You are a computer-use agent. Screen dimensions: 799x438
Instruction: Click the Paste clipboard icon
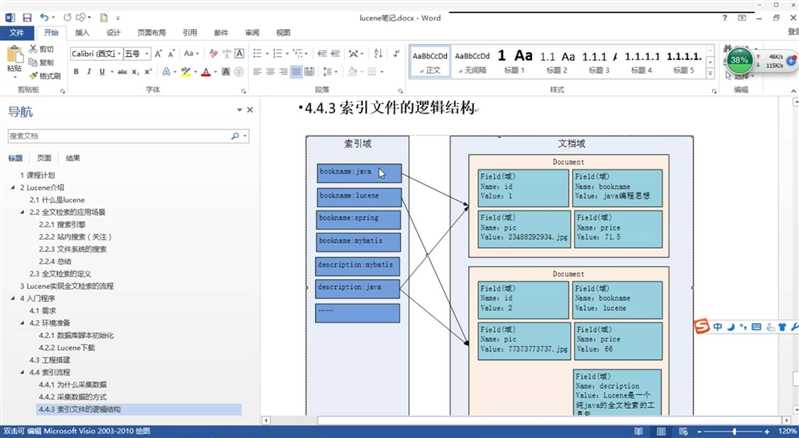(x=14, y=55)
